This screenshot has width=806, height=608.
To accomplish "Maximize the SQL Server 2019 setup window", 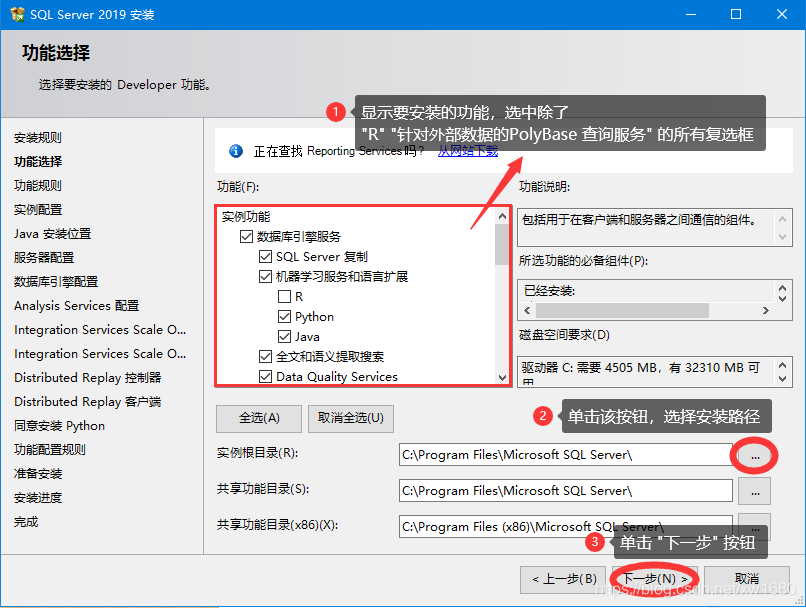I will (736, 14).
